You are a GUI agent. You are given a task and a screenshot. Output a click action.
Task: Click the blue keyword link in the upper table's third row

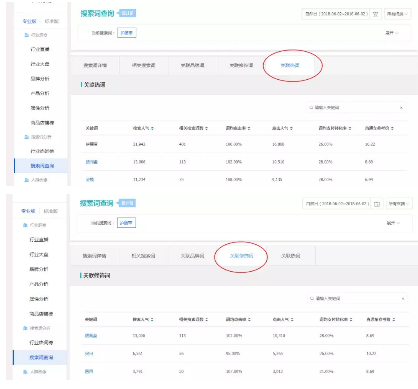point(90,179)
